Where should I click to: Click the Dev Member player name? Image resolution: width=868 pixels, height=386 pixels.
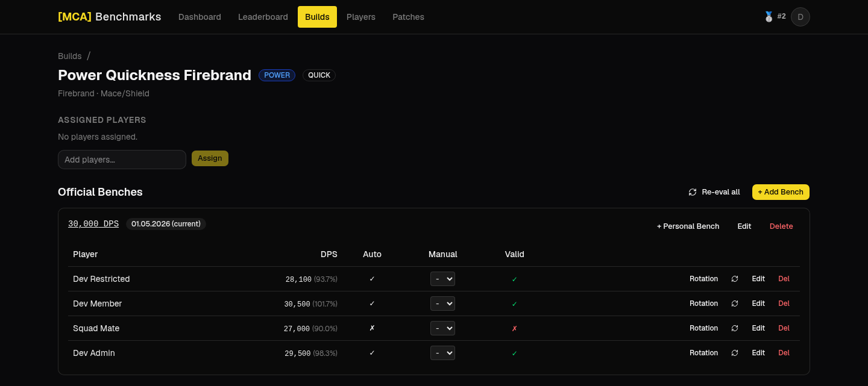[98, 304]
